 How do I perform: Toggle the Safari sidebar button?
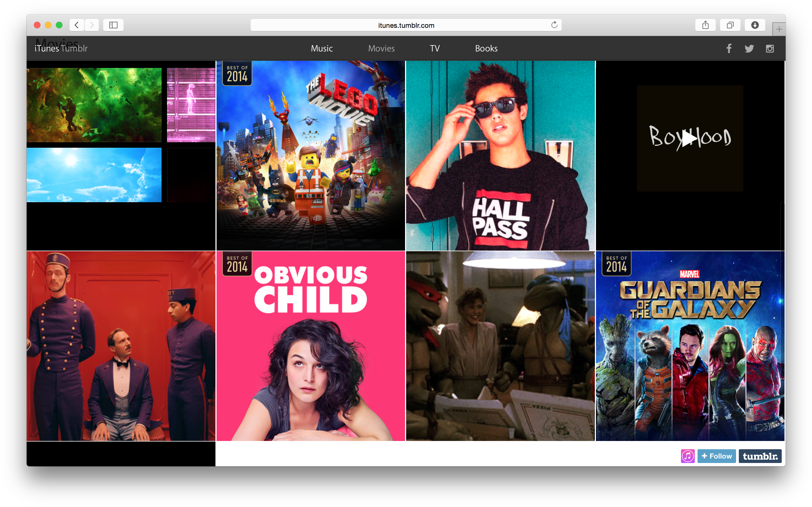[x=113, y=25]
